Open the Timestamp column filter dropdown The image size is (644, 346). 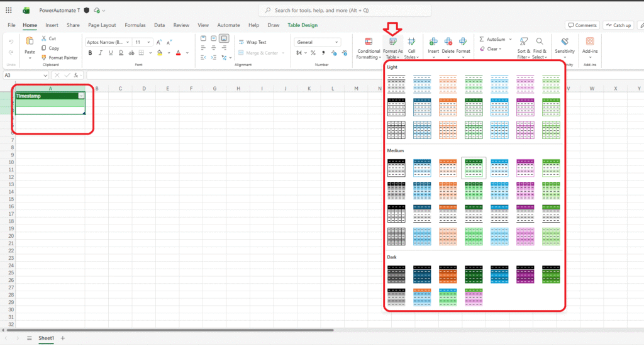(x=81, y=96)
